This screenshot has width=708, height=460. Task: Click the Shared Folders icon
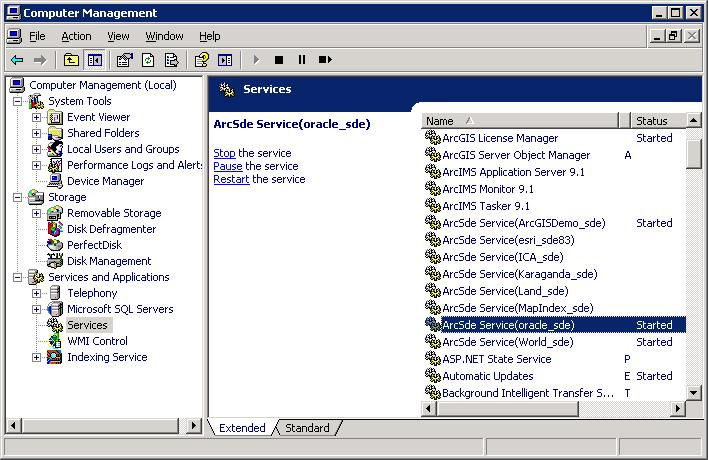tap(55, 133)
